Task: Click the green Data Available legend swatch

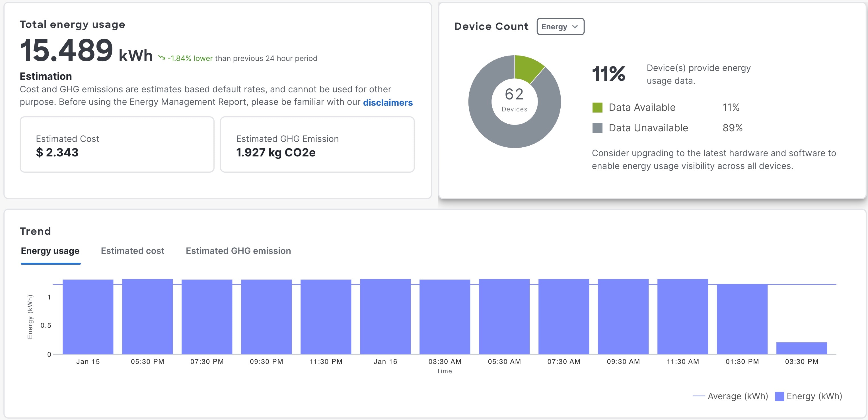Action: [x=597, y=108]
